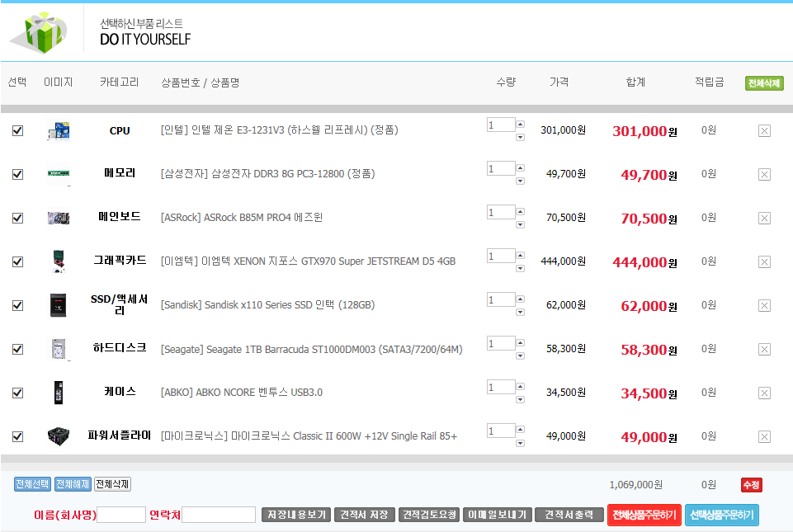The image size is (793, 532).
Task: Toggle the 메인보드 row checkbox
Action: coord(17,218)
